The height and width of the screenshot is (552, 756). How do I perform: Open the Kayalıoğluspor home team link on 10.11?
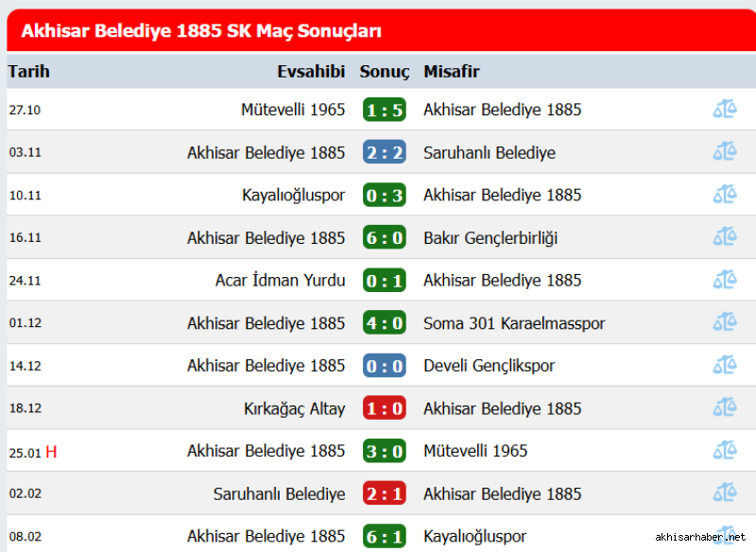click(293, 196)
